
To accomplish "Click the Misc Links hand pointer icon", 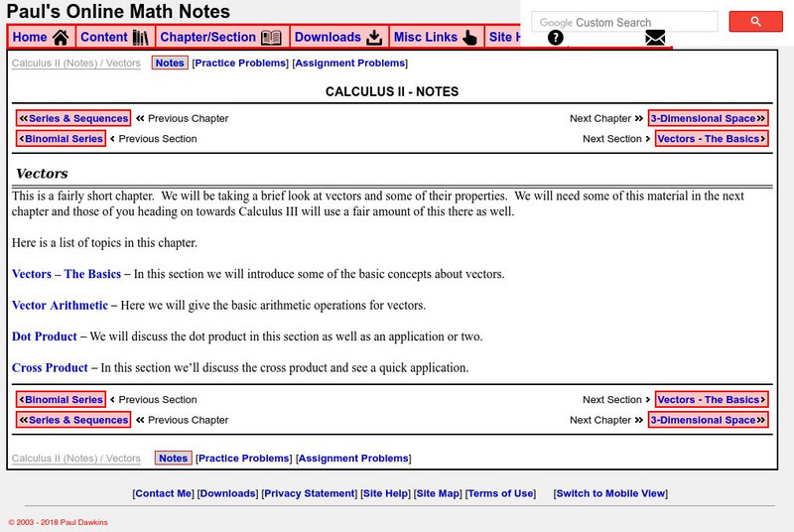I will point(469,37).
